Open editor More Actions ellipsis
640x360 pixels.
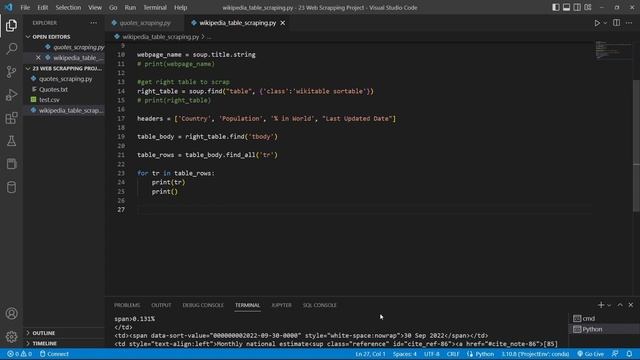629,23
